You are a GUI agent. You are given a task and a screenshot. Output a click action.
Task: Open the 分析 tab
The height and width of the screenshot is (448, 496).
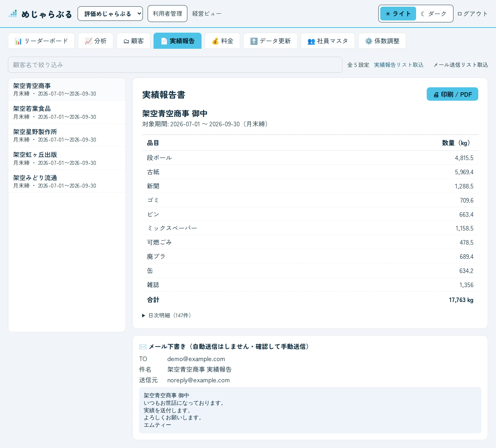click(x=96, y=41)
